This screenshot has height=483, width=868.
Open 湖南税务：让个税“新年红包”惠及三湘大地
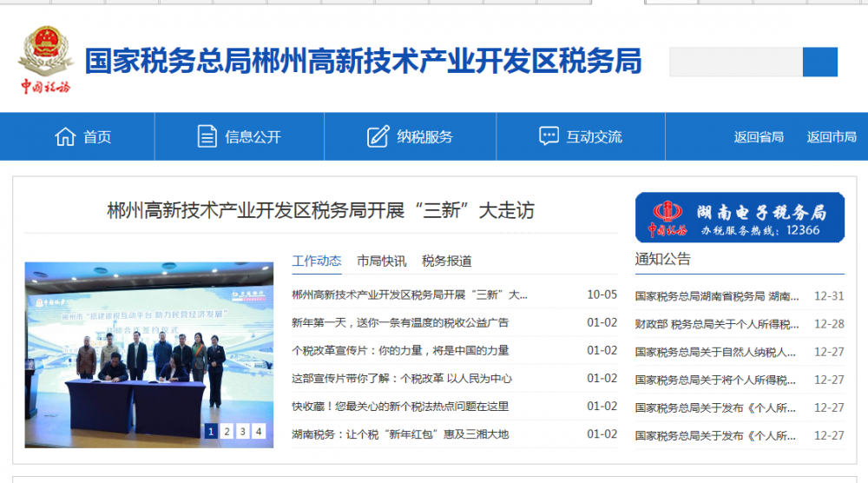point(400,434)
